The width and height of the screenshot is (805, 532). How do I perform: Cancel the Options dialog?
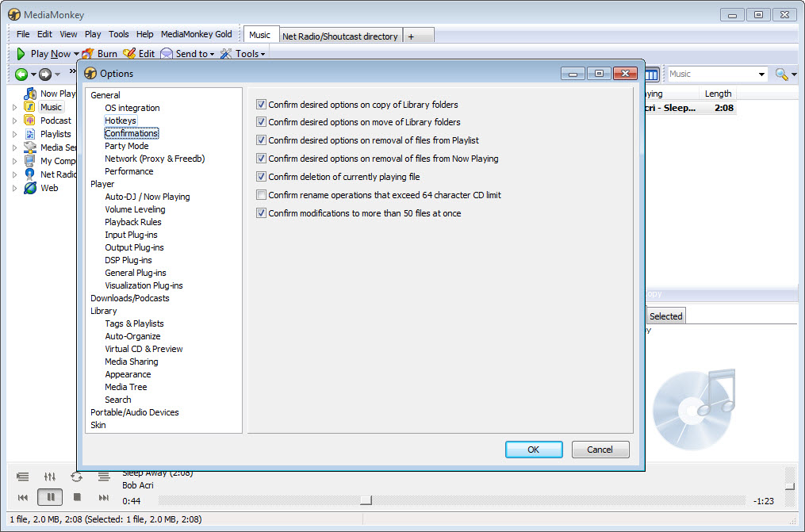point(600,450)
